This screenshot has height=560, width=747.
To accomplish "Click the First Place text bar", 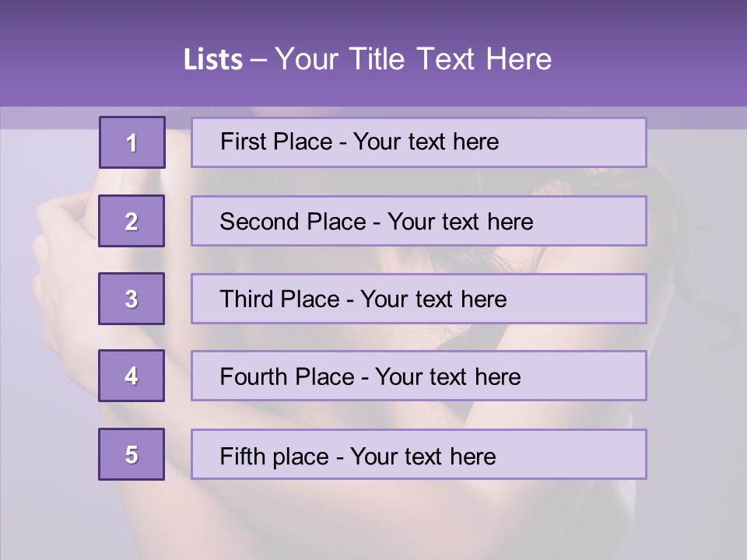I will tap(419, 142).
